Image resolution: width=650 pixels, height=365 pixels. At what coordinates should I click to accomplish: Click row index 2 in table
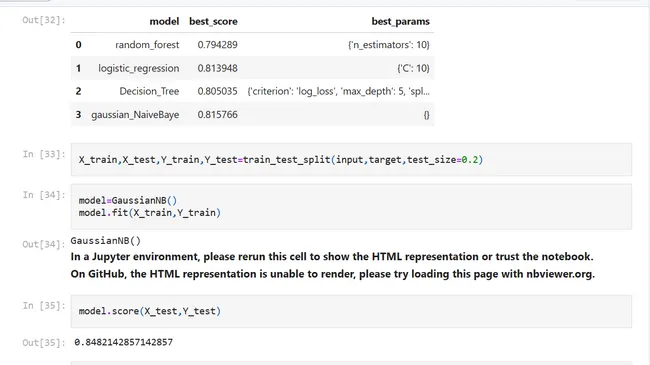(x=78, y=91)
